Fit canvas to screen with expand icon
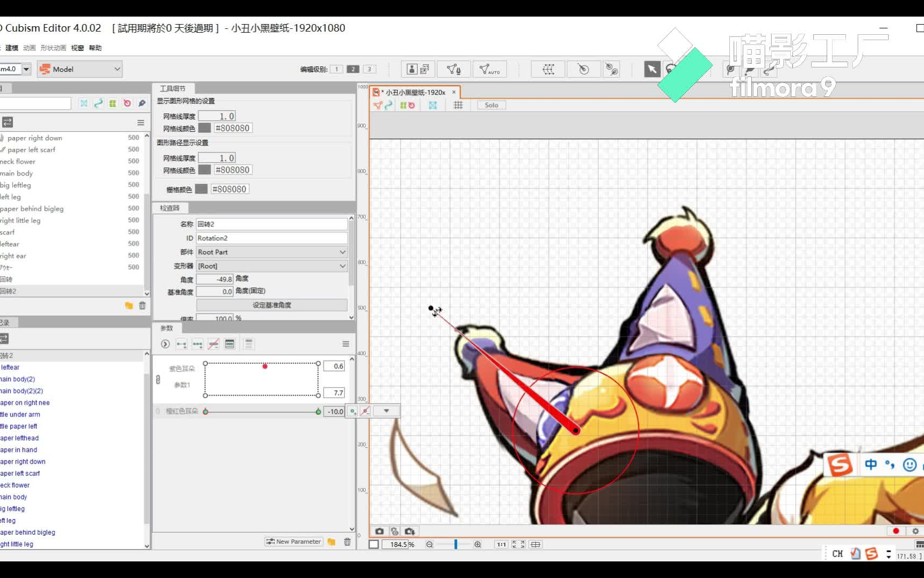This screenshot has width=924, height=578. [x=518, y=544]
